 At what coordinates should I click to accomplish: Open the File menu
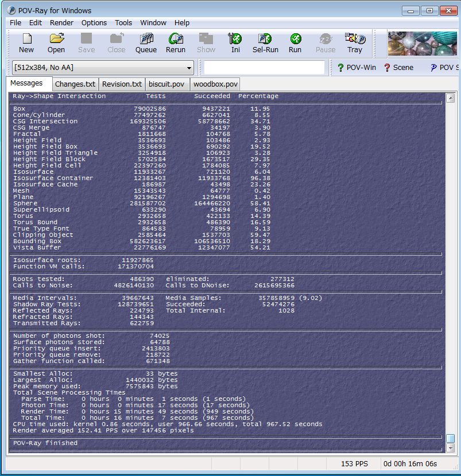(x=15, y=23)
